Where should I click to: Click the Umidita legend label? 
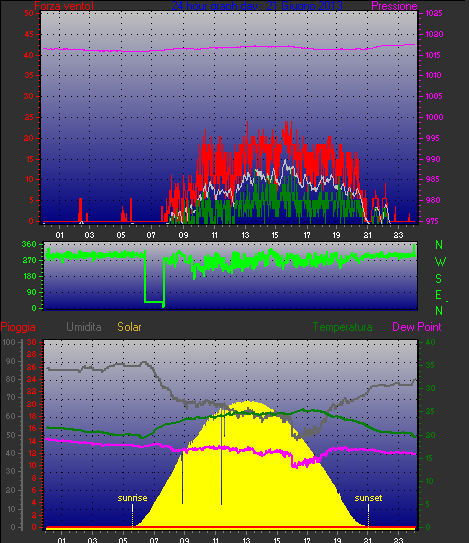(84, 327)
